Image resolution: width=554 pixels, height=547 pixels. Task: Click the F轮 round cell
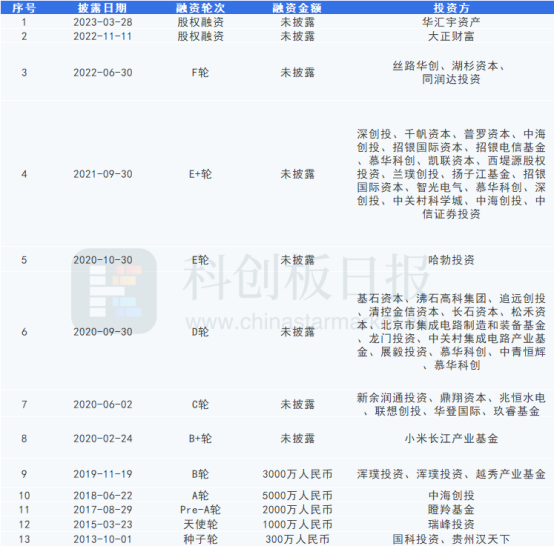pyautogui.click(x=200, y=73)
